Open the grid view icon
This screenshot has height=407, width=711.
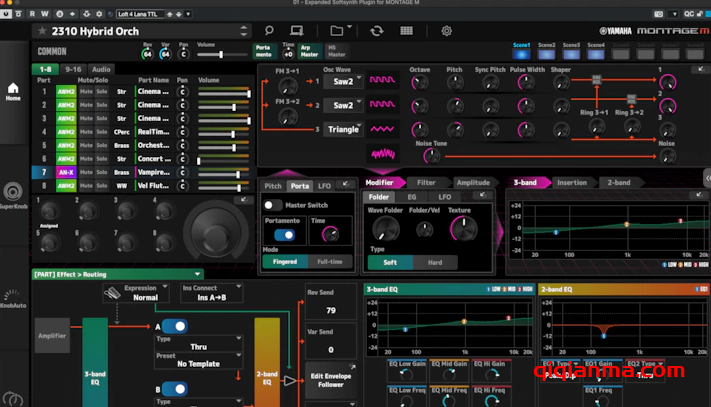(x=406, y=30)
